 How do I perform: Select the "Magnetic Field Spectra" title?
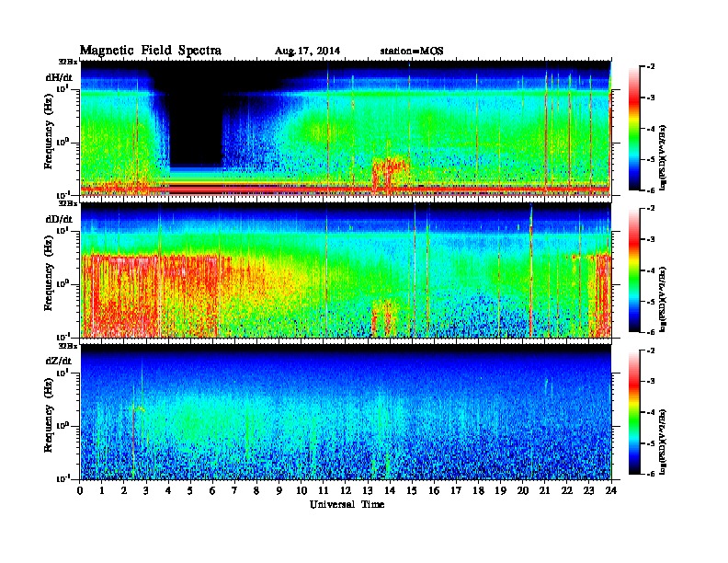[x=151, y=51]
